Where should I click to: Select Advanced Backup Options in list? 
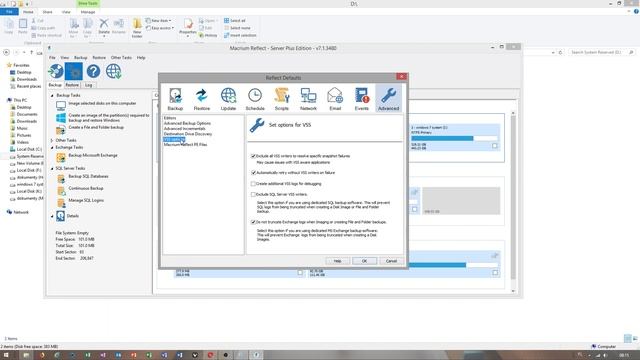pos(187,123)
